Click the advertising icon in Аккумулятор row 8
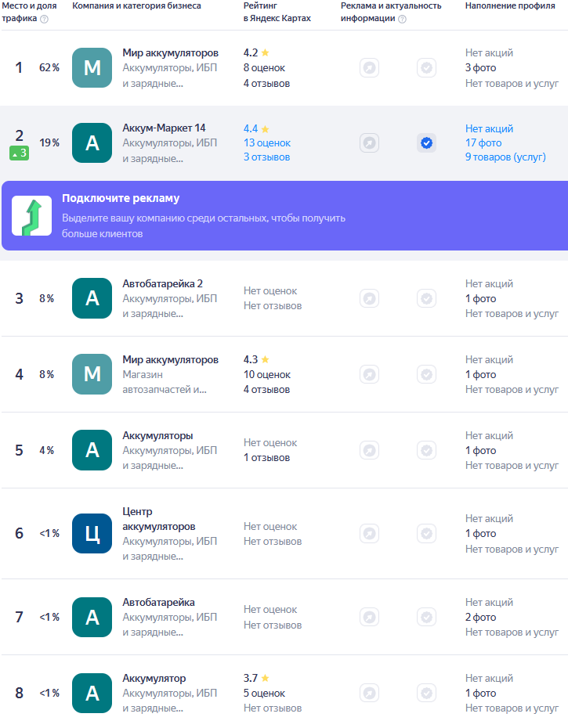Screen dimensions: 568x728 click(370, 693)
